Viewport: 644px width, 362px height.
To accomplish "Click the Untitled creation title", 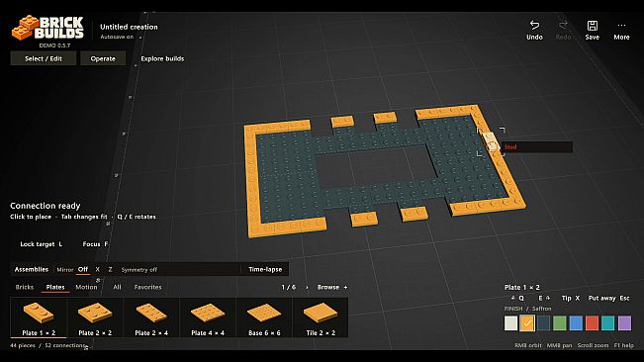I will click(x=129, y=27).
